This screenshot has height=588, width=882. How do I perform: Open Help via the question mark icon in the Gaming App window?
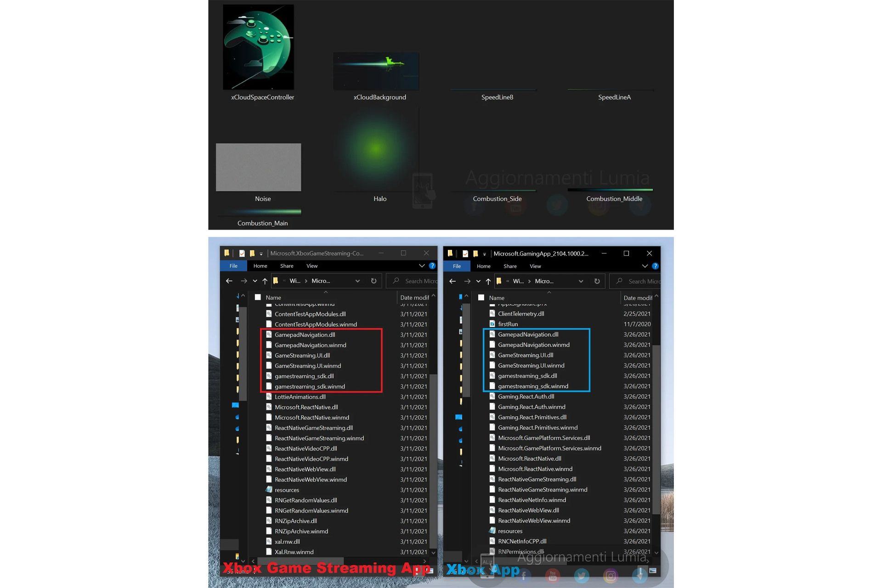(655, 266)
